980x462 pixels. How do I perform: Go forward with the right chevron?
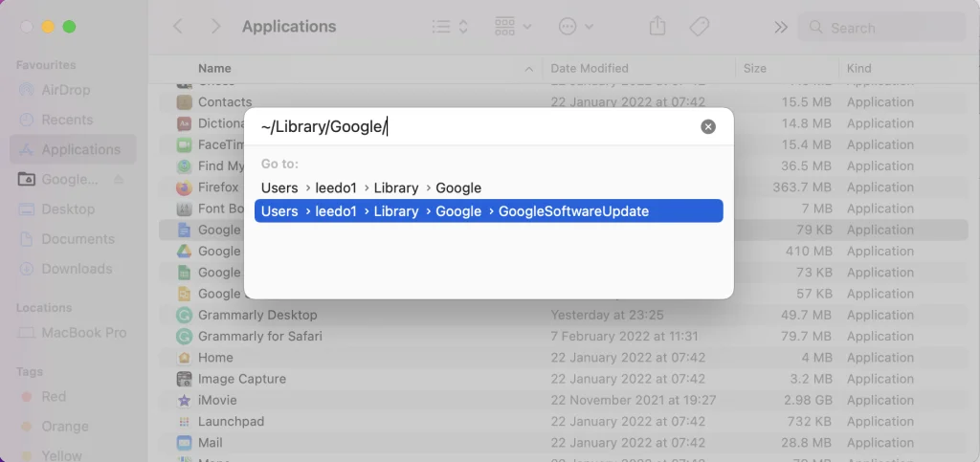[x=215, y=26]
